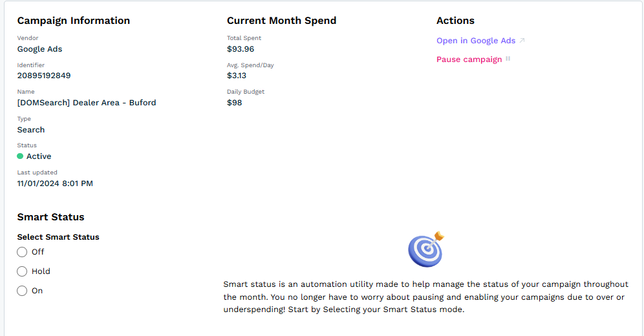Click the Total Spent value $93.96
644x336 pixels.
click(x=241, y=49)
